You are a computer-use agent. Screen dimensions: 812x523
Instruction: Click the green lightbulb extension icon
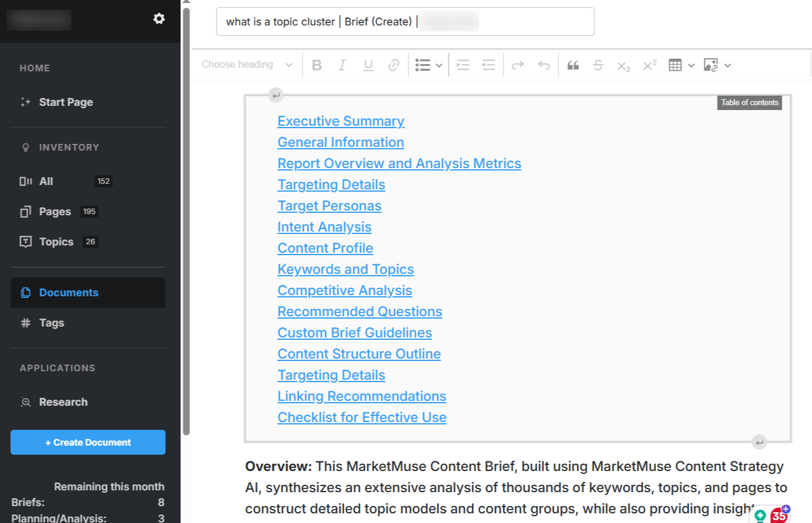point(760,516)
